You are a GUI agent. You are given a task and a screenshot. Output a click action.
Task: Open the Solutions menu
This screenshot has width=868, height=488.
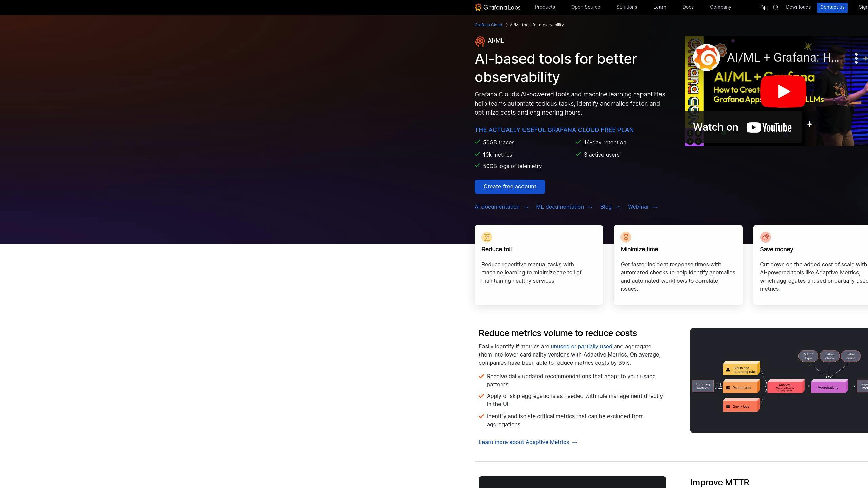point(627,7)
